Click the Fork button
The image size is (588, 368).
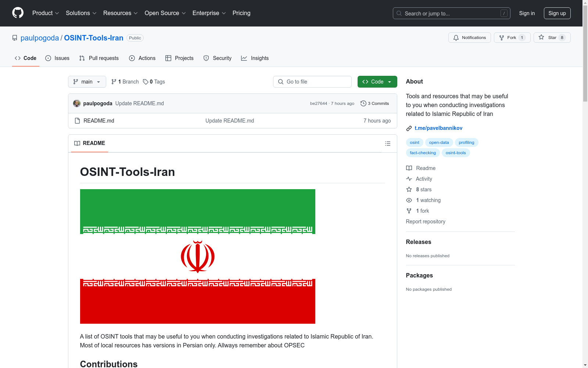coord(512,38)
